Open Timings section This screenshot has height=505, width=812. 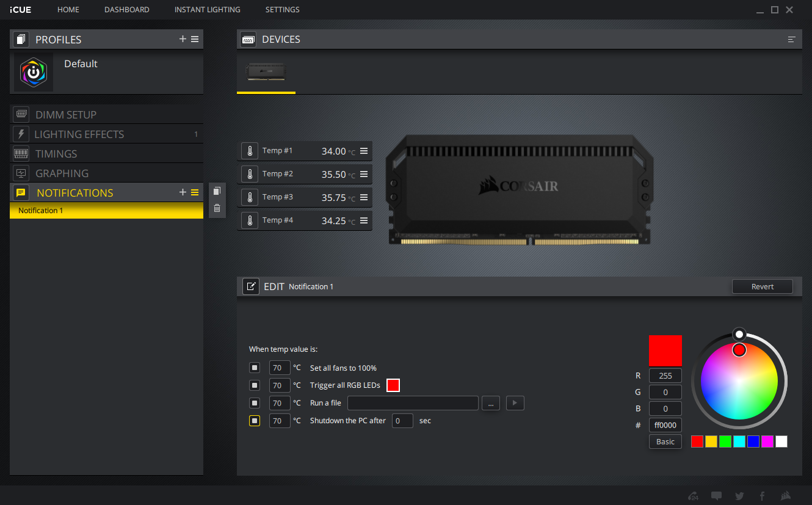pos(107,153)
